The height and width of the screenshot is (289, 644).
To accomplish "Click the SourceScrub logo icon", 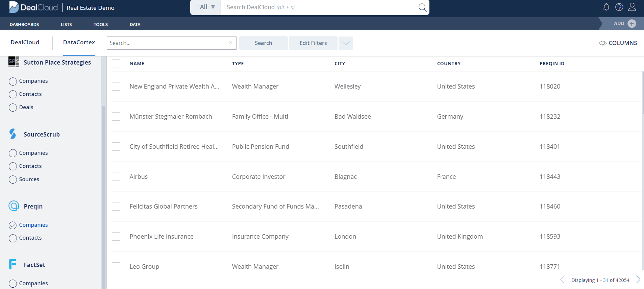I will (x=13, y=134).
